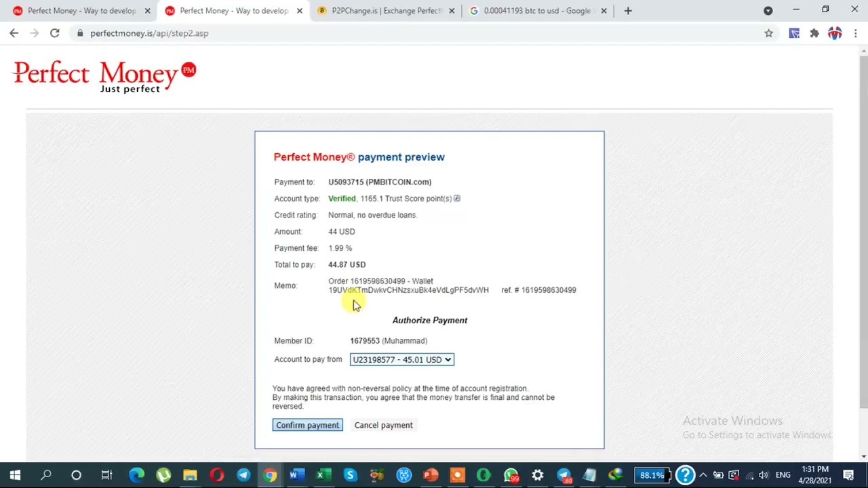Open the purple extension icon in toolbar
The width and height of the screenshot is (868, 488).
click(x=794, y=33)
